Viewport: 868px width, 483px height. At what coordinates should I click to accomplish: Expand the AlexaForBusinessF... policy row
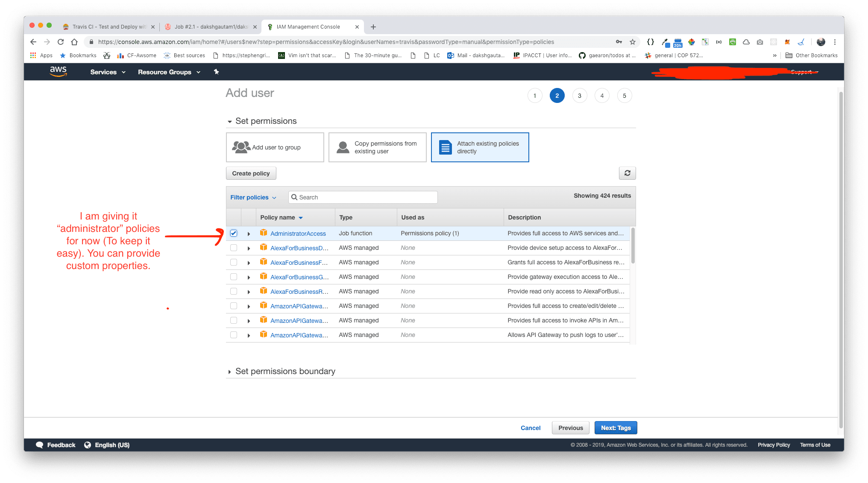pos(249,263)
